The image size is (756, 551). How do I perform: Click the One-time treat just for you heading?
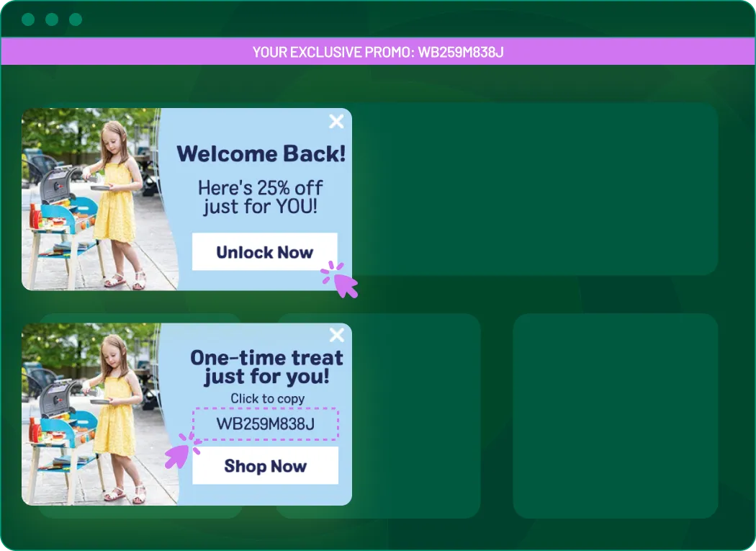[x=266, y=367]
